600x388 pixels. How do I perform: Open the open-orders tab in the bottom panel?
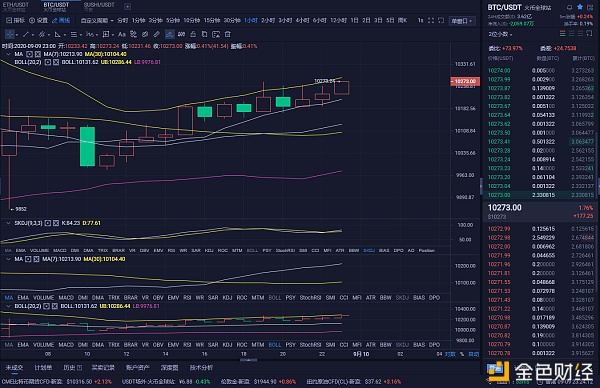pyautogui.click(x=14, y=368)
